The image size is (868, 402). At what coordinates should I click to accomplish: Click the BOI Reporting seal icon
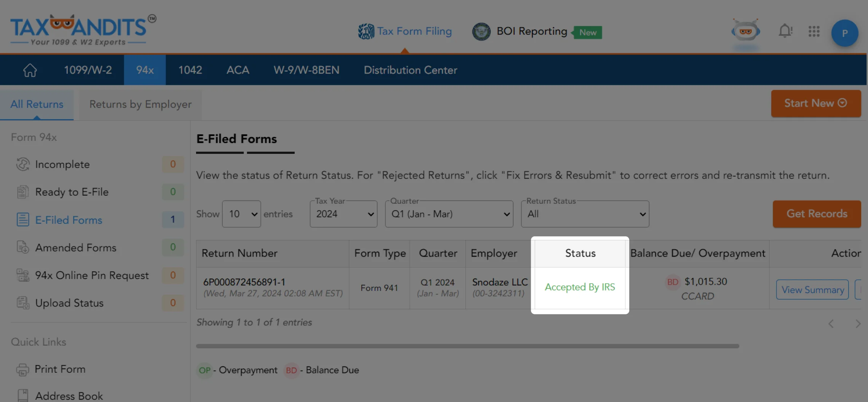coord(481,32)
